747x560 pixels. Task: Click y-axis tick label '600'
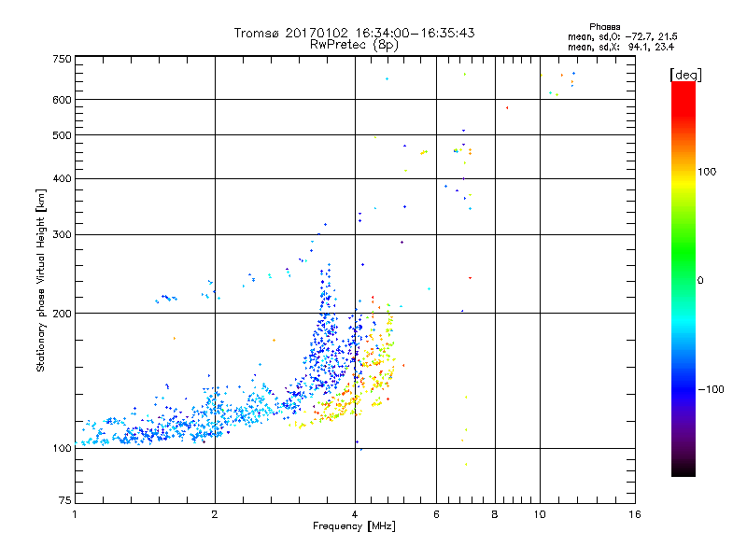pyautogui.click(x=62, y=100)
